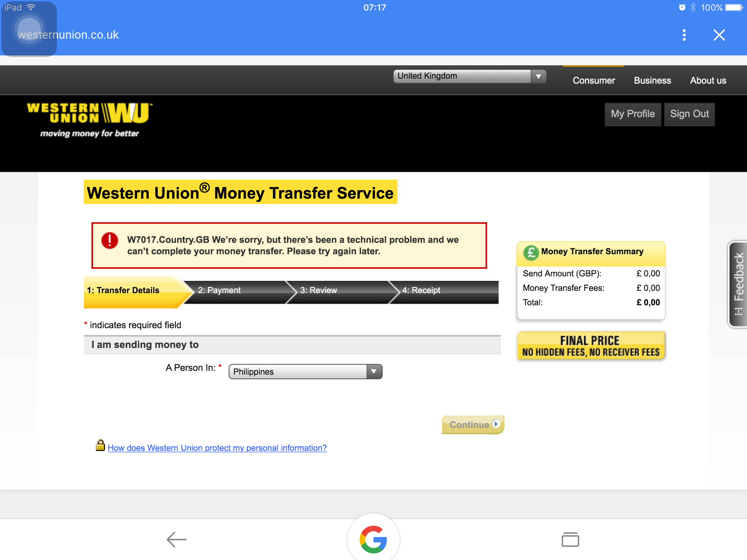
Task: Click the Consumer navigation tab
Action: pyautogui.click(x=593, y=80)
